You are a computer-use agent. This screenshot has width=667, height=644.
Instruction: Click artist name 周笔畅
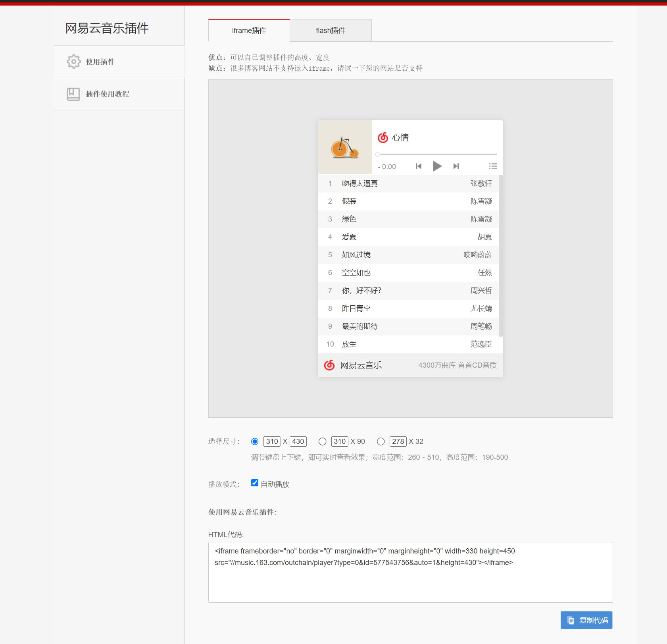pos(481,326)
